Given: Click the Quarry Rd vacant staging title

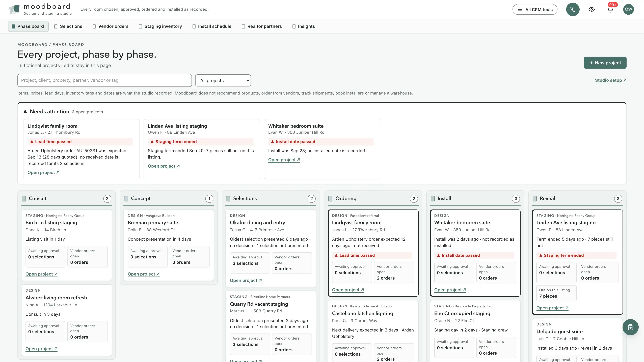Looking at the screenshot, I should [x=259, y=304].
